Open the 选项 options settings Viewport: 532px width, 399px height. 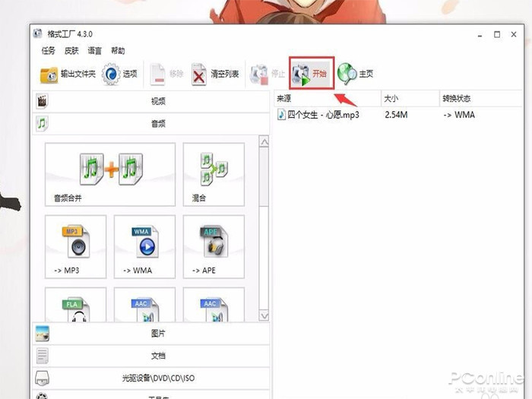(x=120, y=74)
